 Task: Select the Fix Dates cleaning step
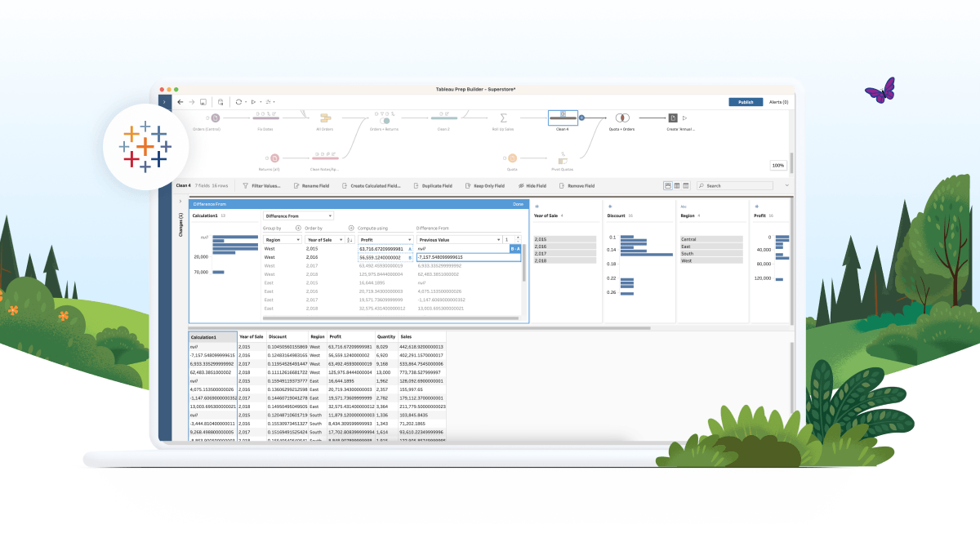pyautogui.click(x=265, y=118)
